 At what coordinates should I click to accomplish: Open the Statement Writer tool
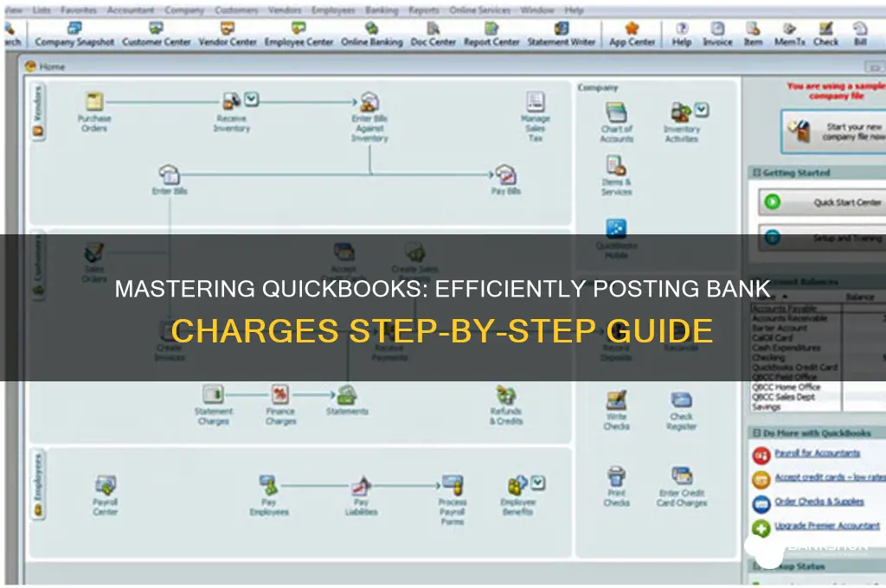tap(561, 35)
